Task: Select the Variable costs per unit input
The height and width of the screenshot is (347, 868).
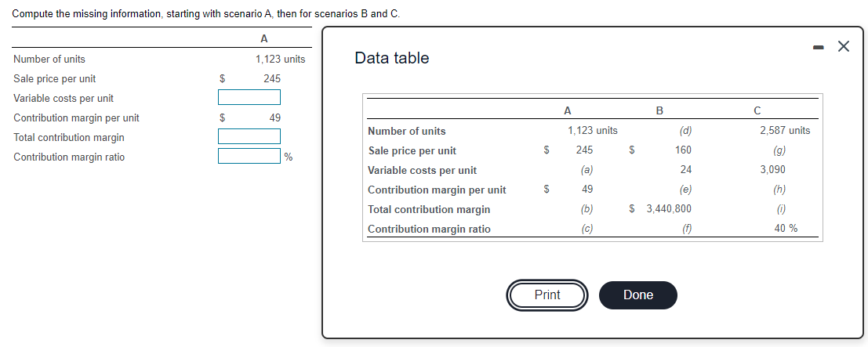Action: (249, 97)
